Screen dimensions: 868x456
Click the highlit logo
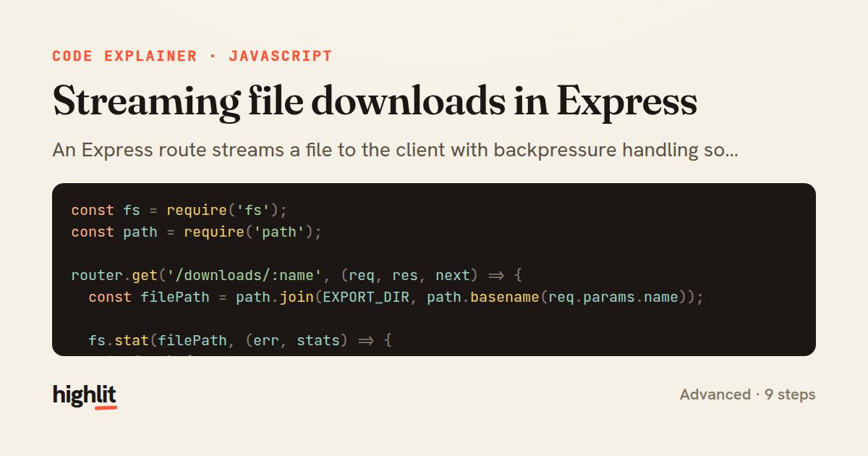pyautogui.click(x=85, y=396)
